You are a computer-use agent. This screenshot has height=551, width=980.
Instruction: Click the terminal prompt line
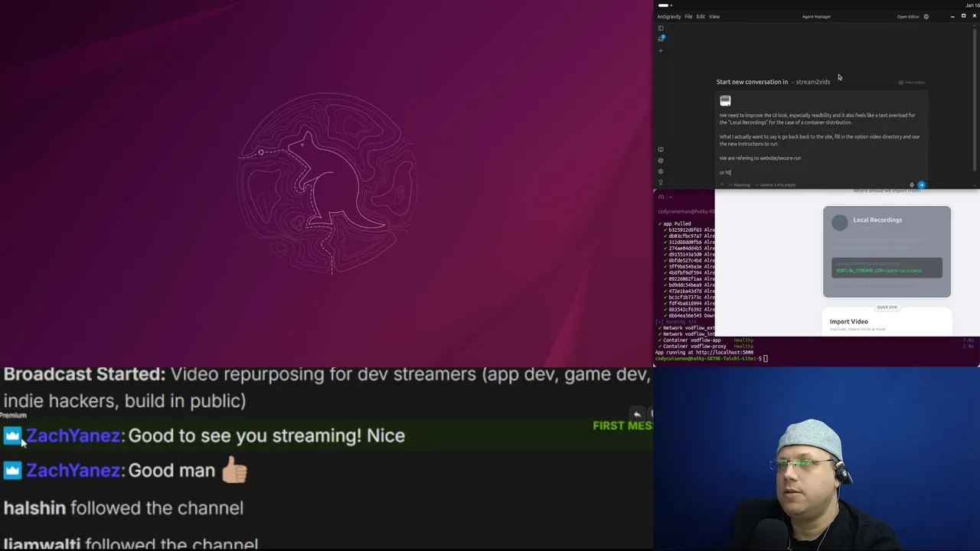coord(712,358)
